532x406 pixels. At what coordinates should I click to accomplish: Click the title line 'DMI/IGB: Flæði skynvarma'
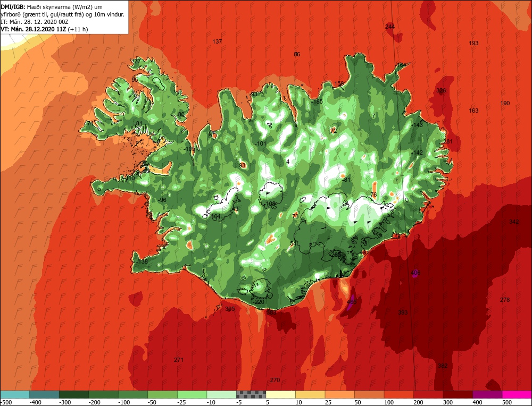pos(35,7)
